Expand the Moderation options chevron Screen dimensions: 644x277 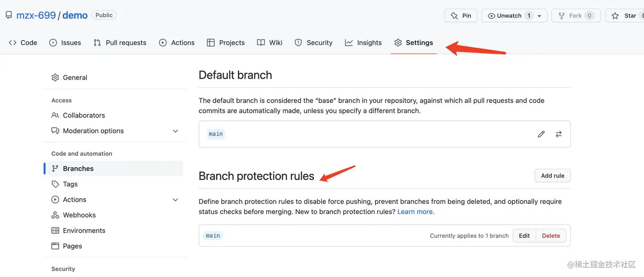[x=175, y=131]
